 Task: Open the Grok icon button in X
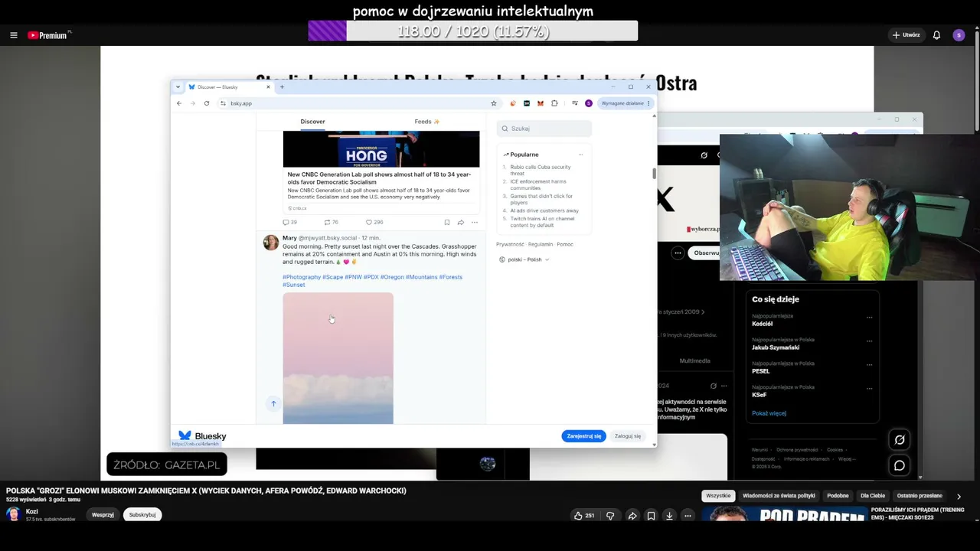tap(900, 439)
